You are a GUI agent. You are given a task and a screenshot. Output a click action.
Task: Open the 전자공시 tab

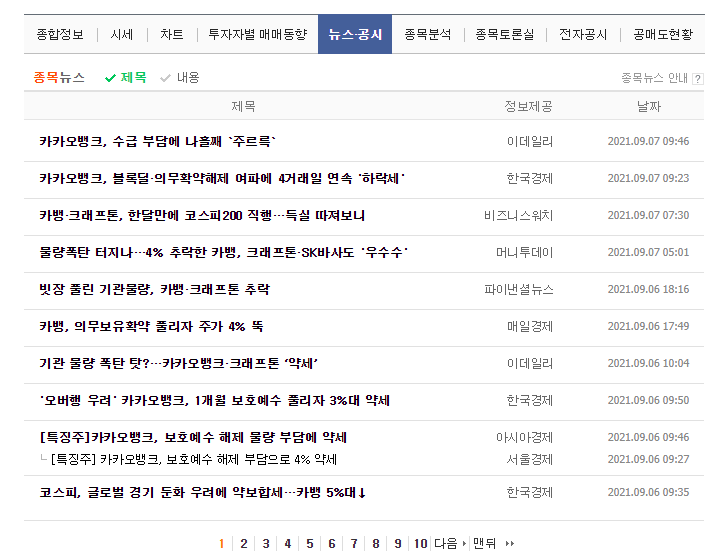click(583, 34)
